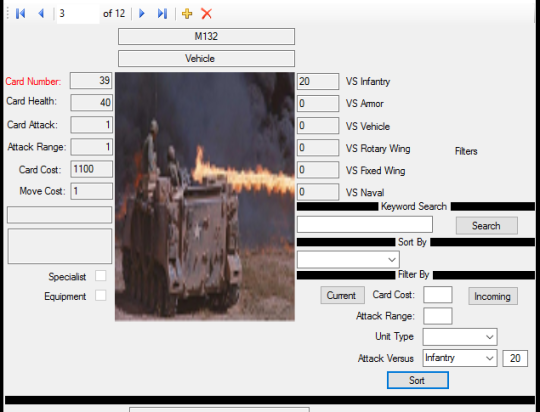Add a new record with plus icon

pos(187,13)
